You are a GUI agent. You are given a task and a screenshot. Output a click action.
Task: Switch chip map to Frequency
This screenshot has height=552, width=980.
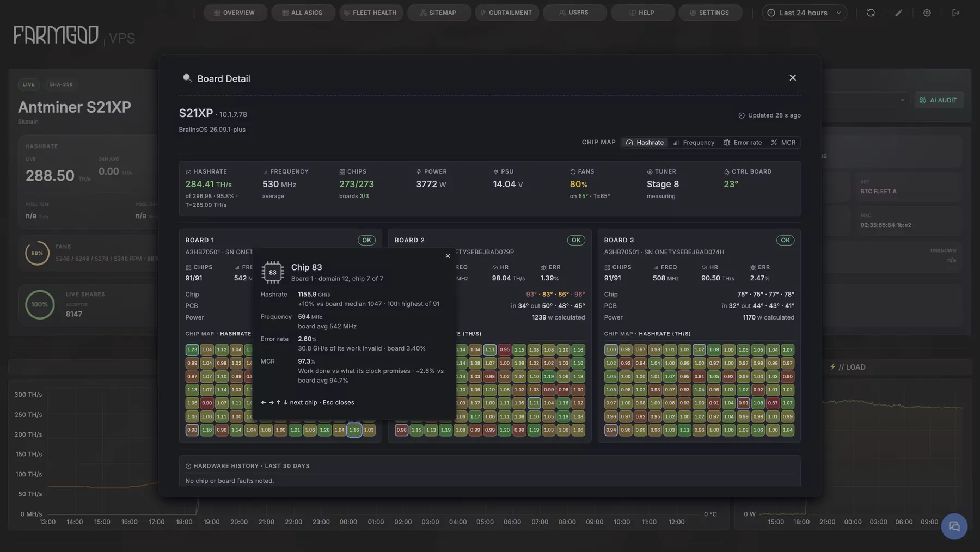coord(694,143)
